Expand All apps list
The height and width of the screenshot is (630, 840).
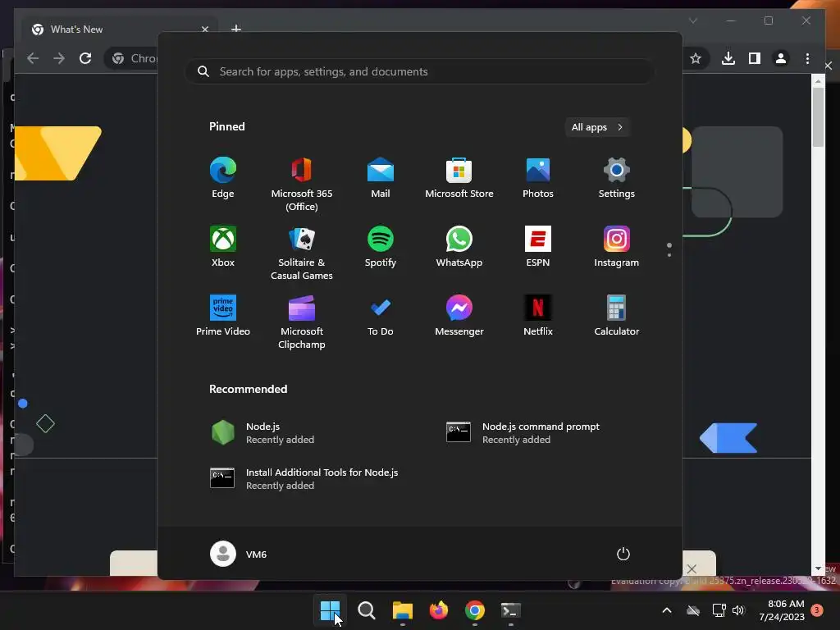click(x=597, y=127)
